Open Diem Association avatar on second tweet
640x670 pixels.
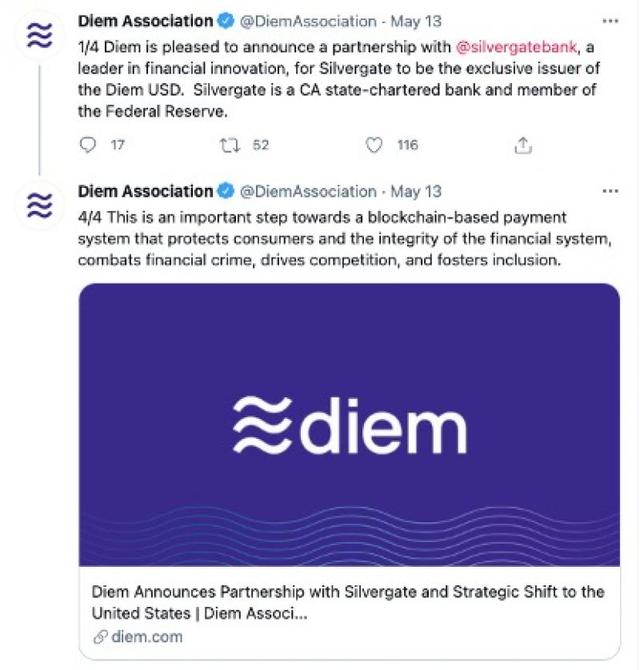40,206
